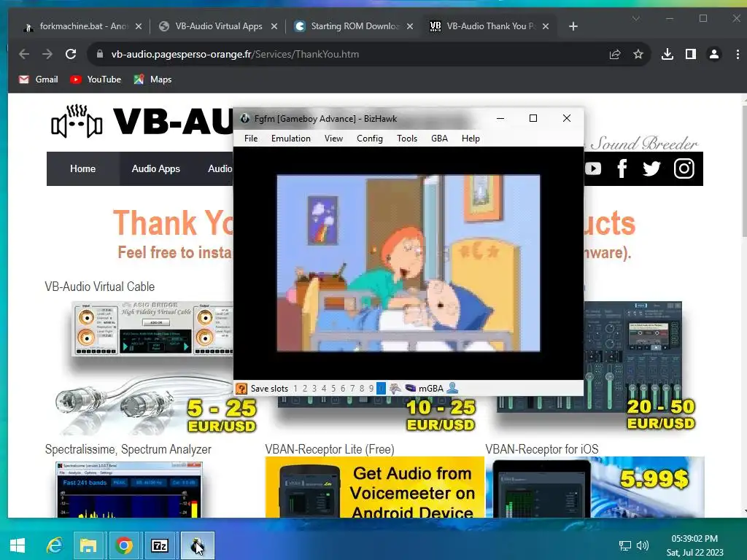Select save slot 9 in BizHawk
The height and width of the screenshot is (560, 747).
tap(371, 389)
